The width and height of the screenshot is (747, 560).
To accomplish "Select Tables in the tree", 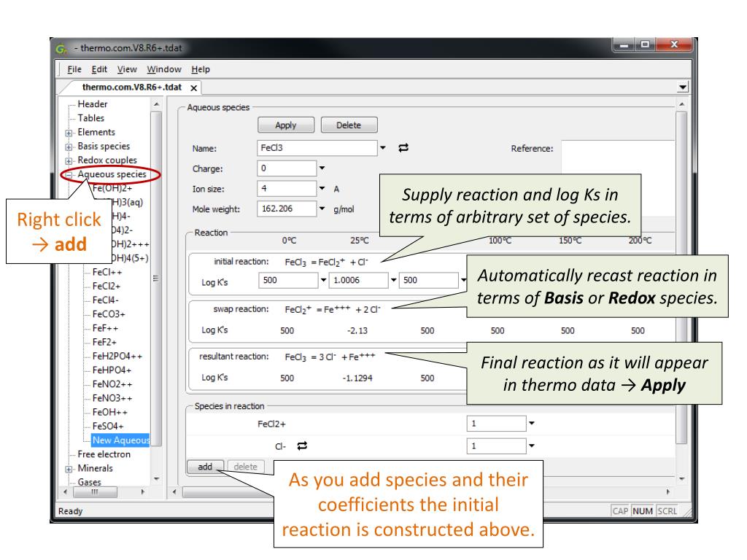I will 91,118.
